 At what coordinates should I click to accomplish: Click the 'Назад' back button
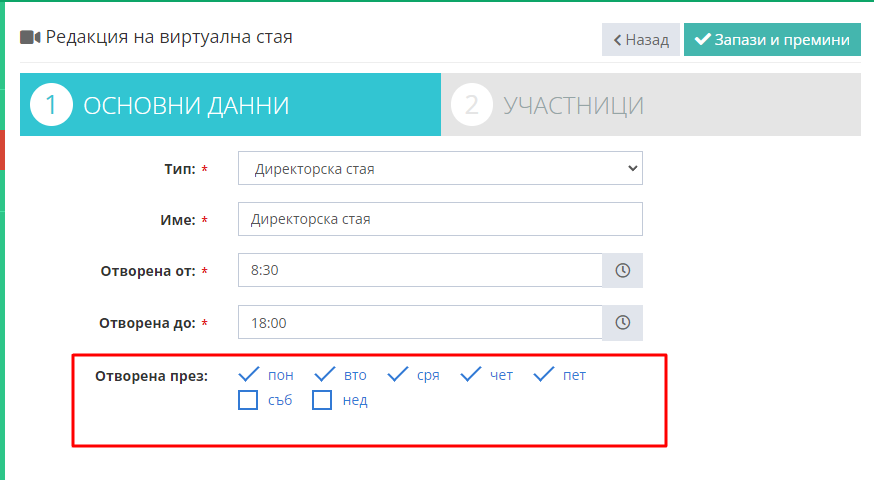641,40
